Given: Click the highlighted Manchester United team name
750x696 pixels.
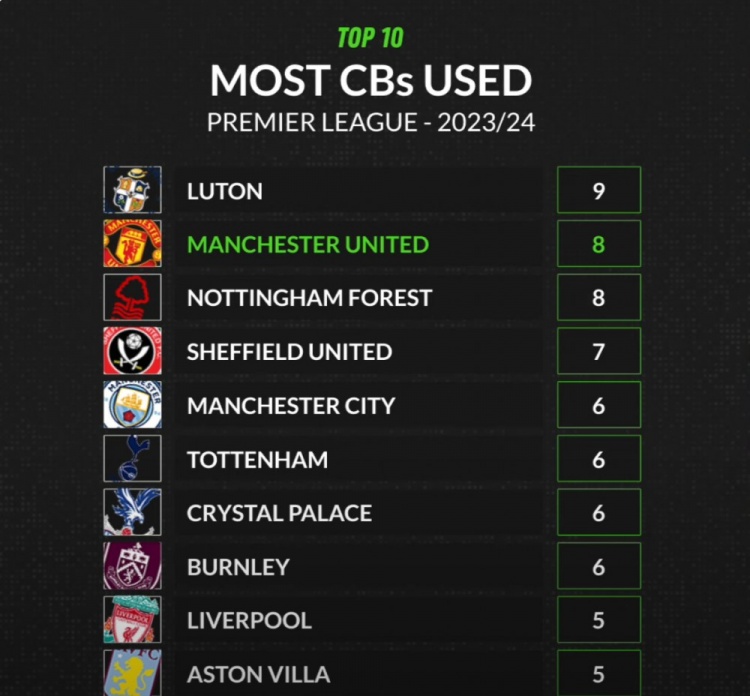Looking at the screenshot, I should point(308,245).
